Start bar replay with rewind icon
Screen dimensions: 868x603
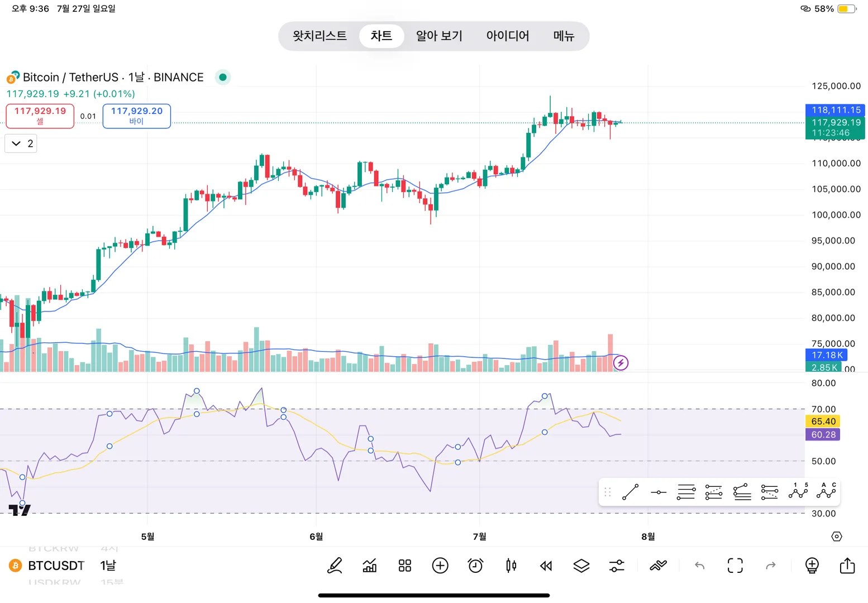[x=546, y=566]
